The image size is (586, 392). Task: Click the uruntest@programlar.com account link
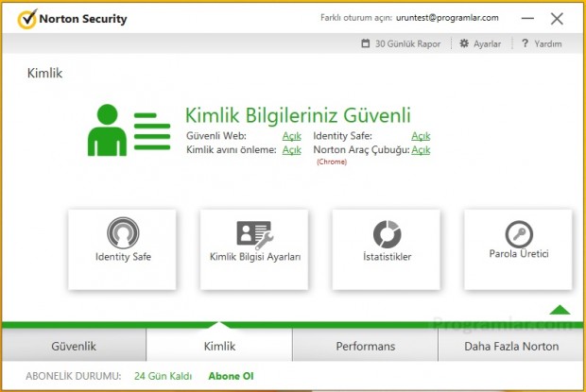coord(447,18)
